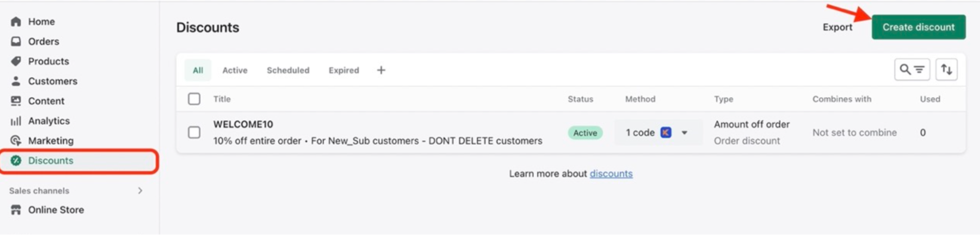Open Home from sidebar house icon
Screen dimensions: 980x235
(x=16, y=22)
